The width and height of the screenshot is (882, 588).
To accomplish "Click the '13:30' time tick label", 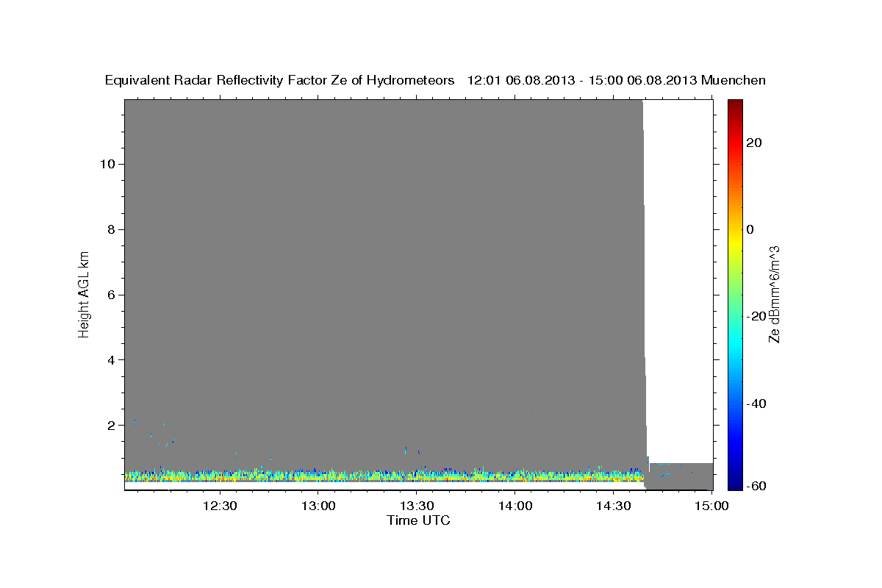I will click(x=416, y=506).
